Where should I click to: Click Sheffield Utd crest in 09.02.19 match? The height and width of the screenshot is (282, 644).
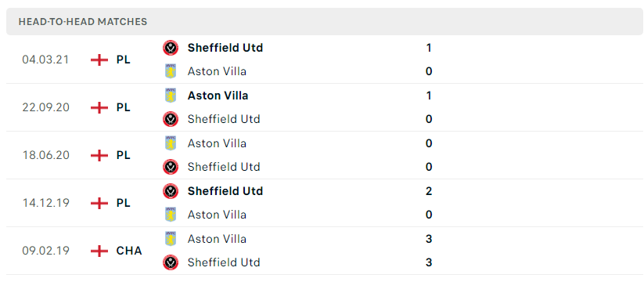coord(170,262)
